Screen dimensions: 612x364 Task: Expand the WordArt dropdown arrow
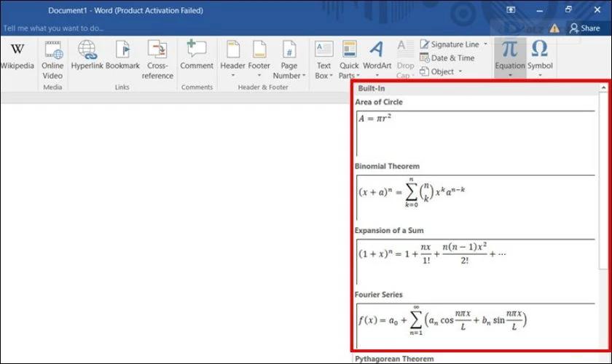point(377,75)
